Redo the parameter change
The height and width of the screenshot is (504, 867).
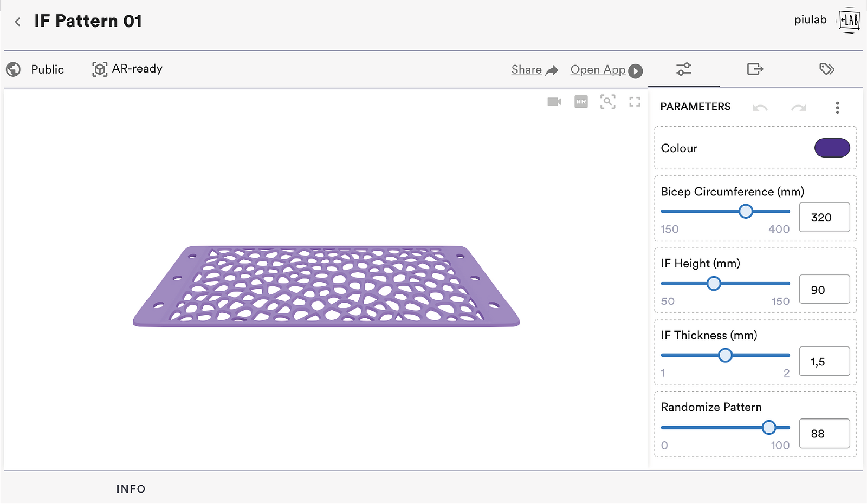point(798,108)
